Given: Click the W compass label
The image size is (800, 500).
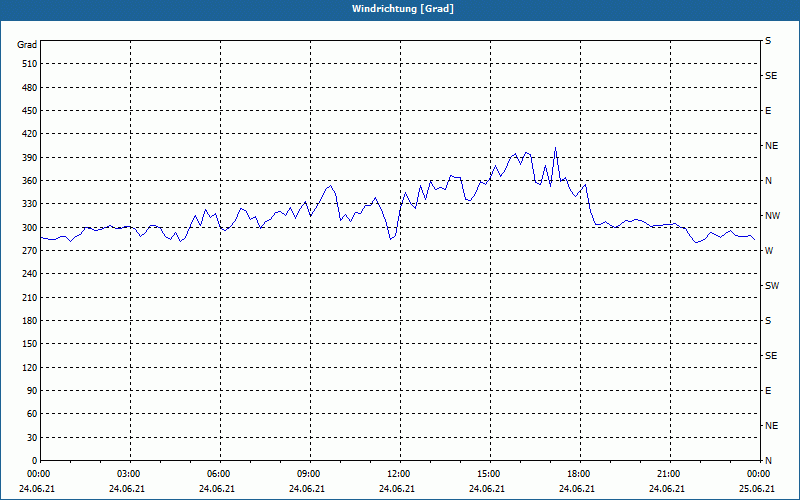Looking at the screenshot, I should click(769, 251).
